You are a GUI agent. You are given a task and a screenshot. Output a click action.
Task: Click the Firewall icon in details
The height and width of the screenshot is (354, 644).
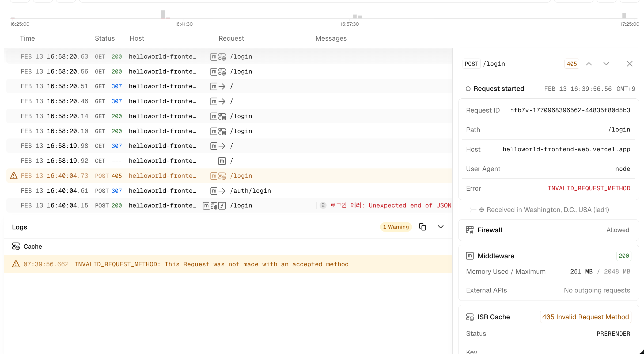[x=470, y=230]
